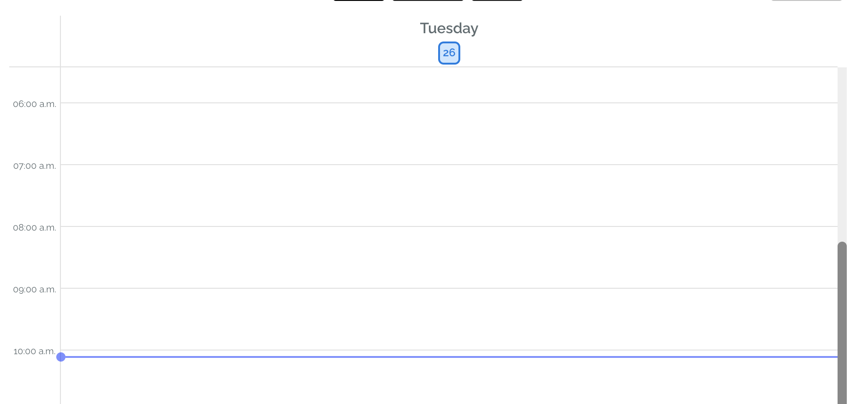Select the date badge showing 26

point(448,53)
